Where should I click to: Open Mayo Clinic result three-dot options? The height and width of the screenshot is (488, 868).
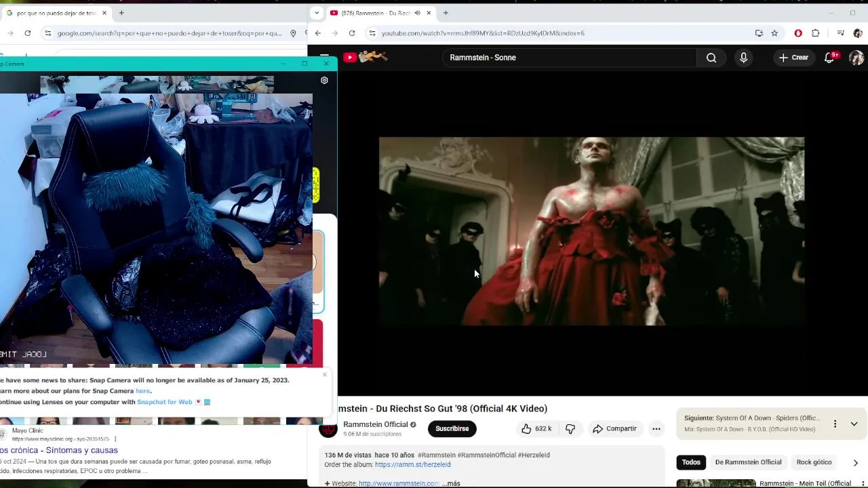(x=115, y=439)
